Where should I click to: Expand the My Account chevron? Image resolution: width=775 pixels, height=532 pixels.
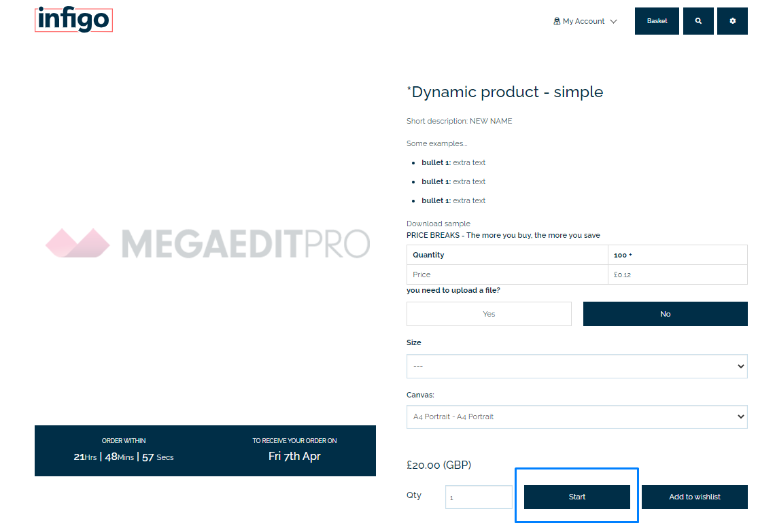click(x=614, y=21)
